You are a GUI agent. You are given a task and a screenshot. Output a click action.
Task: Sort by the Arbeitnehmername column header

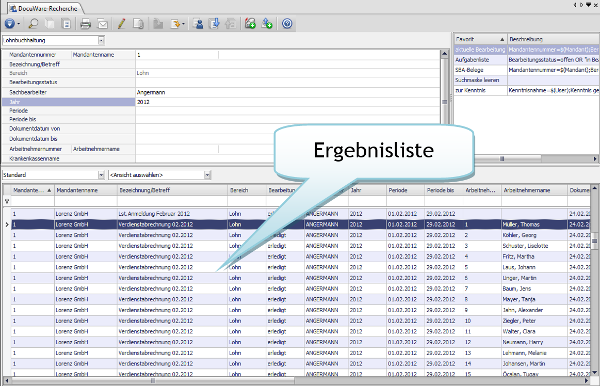(534, 190)
